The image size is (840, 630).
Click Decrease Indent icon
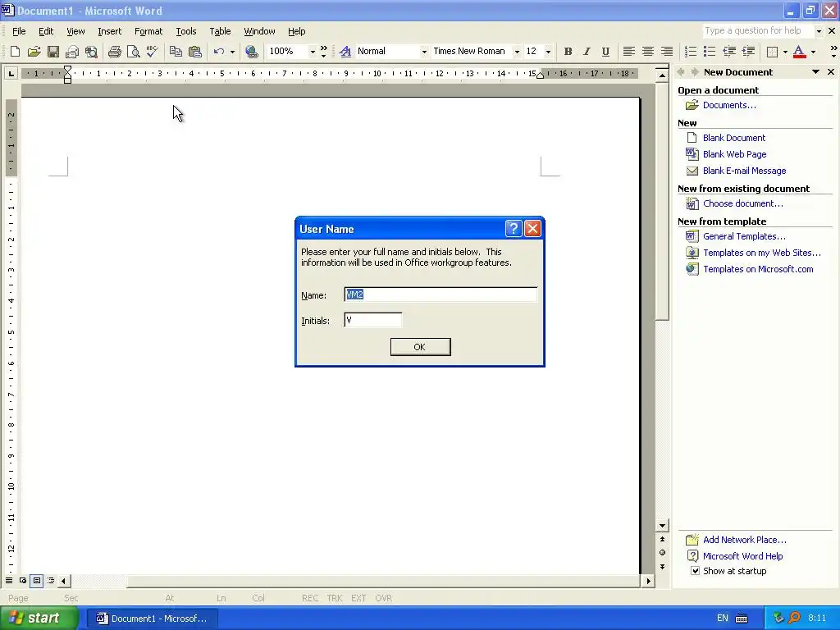coord(728,52)
